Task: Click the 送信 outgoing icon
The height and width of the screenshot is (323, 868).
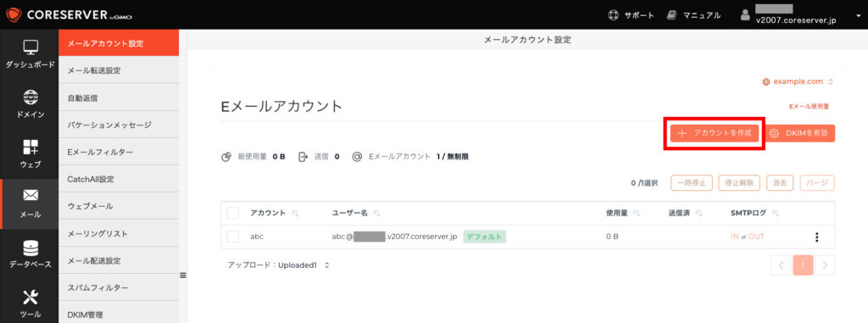Action: coord(303,157)
